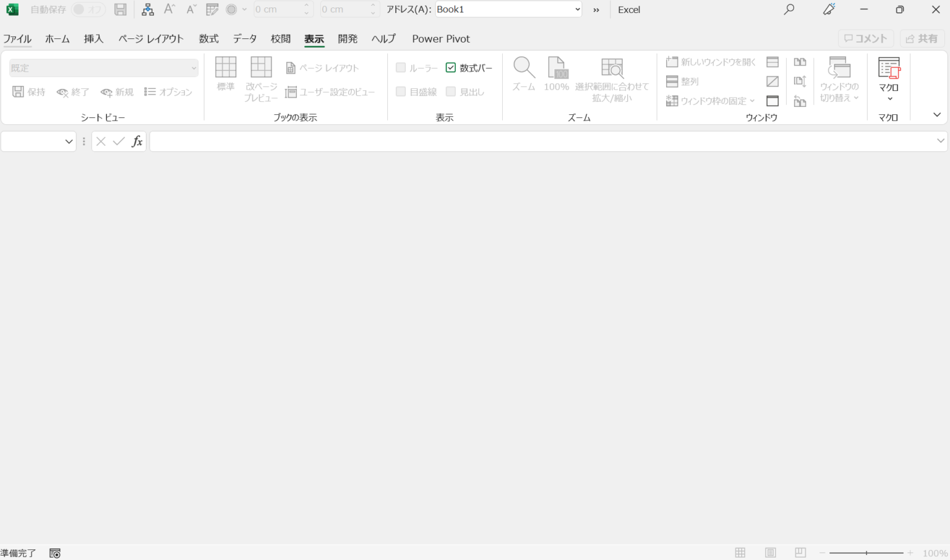The height and width of the screenshot is (560, 950).
Task: Switch to the ホーム tab
Action: click(58, 38)
